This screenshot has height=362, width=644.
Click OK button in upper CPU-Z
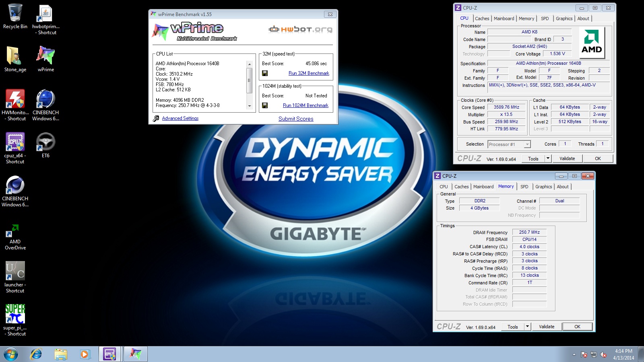598,158
